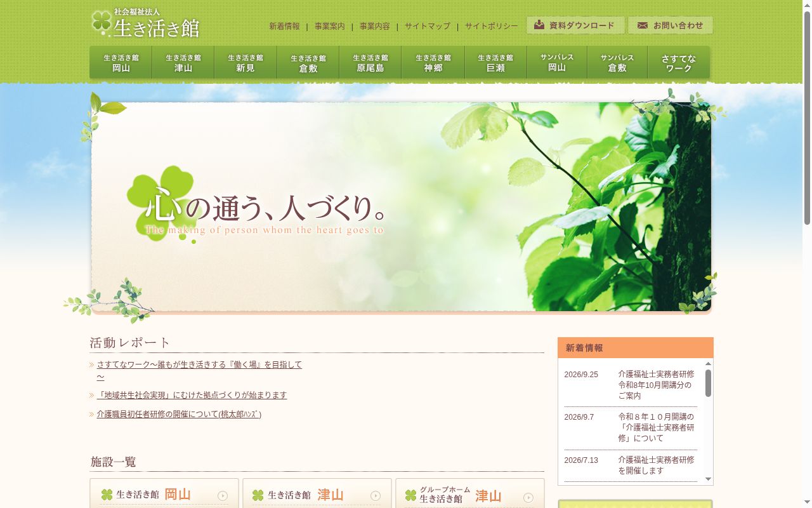Select the 生き活き館 巨瀬 navigation tab
The width and height of the screenshot is (812, 508).
tap(495, 62)
